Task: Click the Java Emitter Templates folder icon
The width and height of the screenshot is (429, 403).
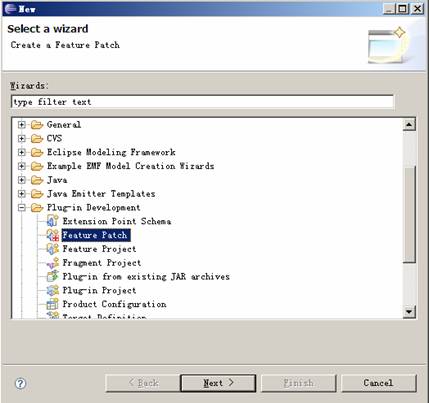Action: click(37, 194)
